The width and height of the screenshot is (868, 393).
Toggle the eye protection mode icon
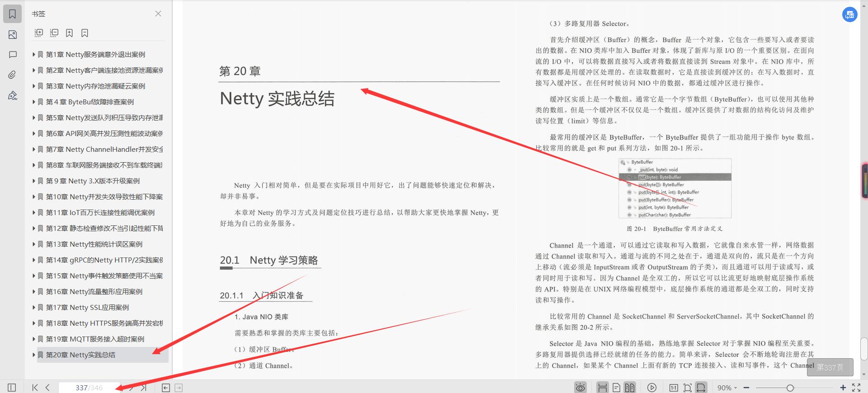(x=580, y=388)
